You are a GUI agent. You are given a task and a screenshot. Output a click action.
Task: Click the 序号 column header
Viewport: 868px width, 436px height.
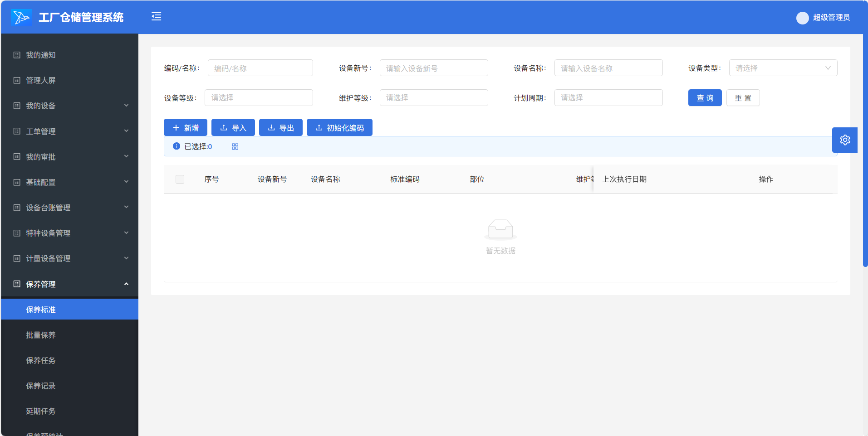point(211,179)
